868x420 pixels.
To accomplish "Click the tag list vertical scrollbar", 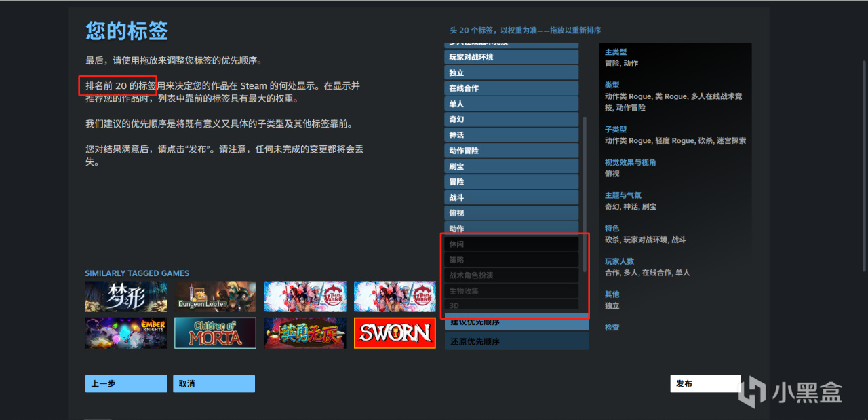I will (585, 193).
